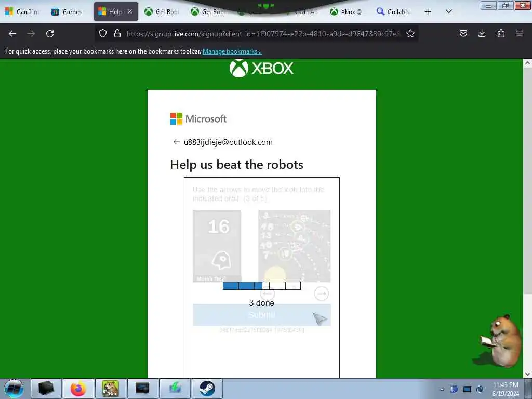The image size is (532, 399).
Task: Open the Extensions puzzle-piece icon
Action: pos(501,33)
